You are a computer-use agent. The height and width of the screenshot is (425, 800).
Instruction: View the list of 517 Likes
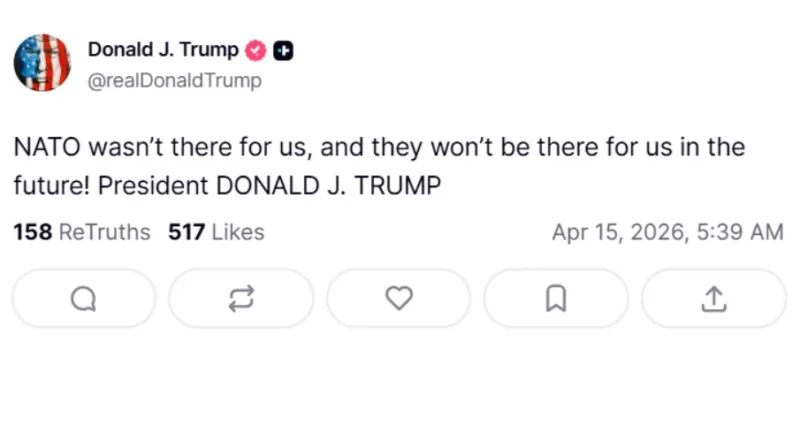(216, 232)
